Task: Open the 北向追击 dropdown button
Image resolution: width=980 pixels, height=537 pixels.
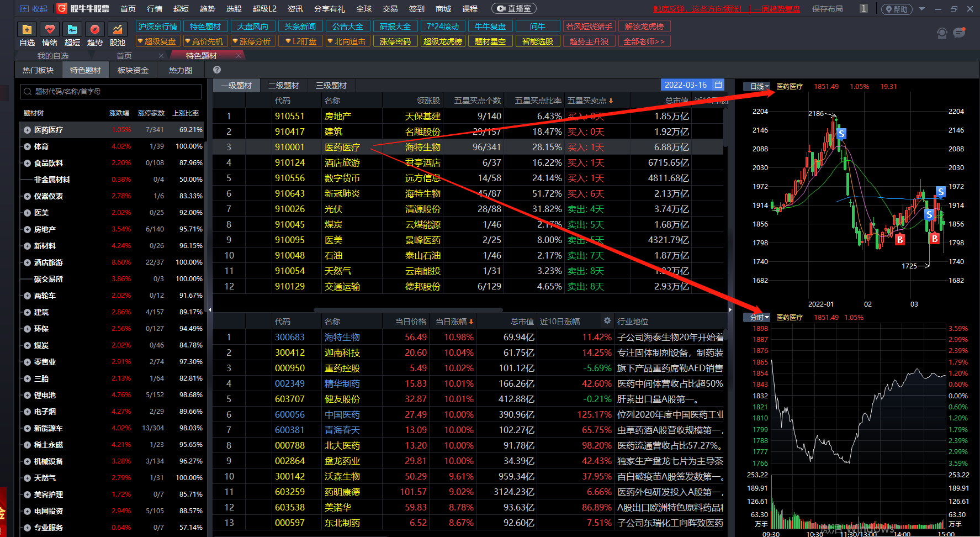Action: (x=347, y=41)
